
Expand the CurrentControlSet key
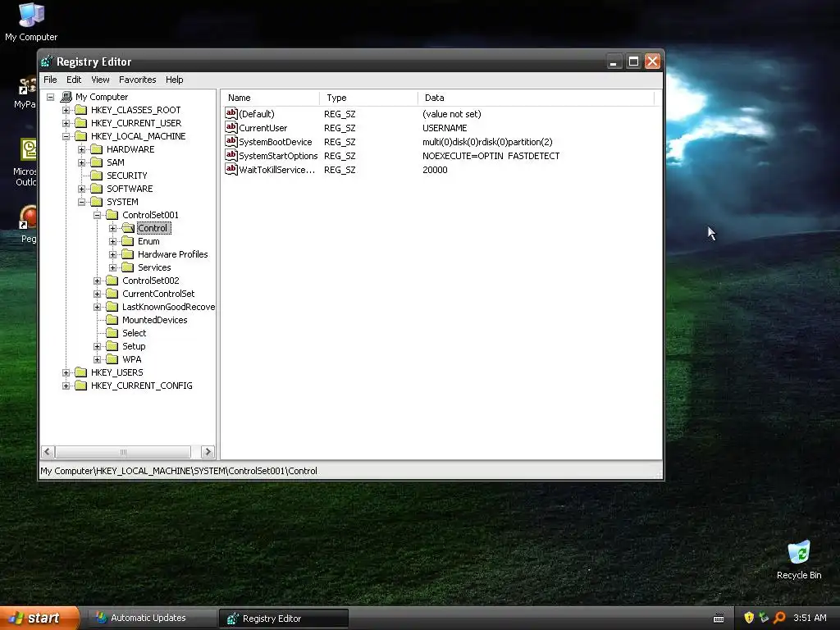pos(97,294)
